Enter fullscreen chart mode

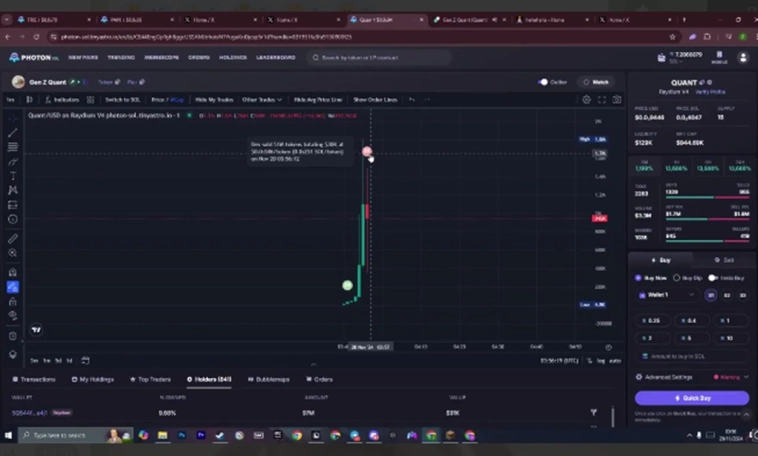(x=602, y=100)
